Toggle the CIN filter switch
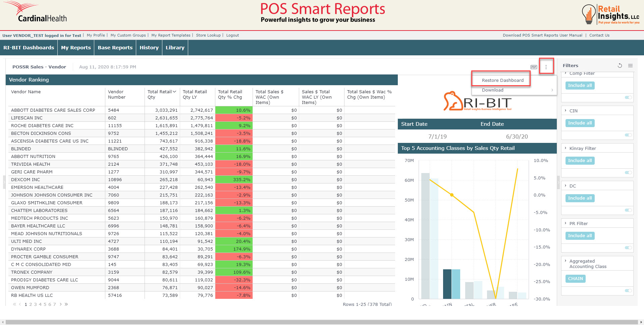 tap(628, 135)
